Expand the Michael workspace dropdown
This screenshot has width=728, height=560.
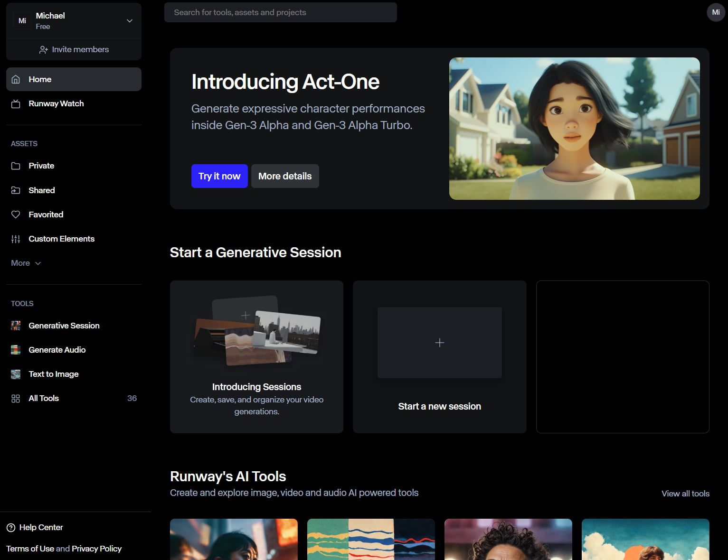[x=129, y=21]
